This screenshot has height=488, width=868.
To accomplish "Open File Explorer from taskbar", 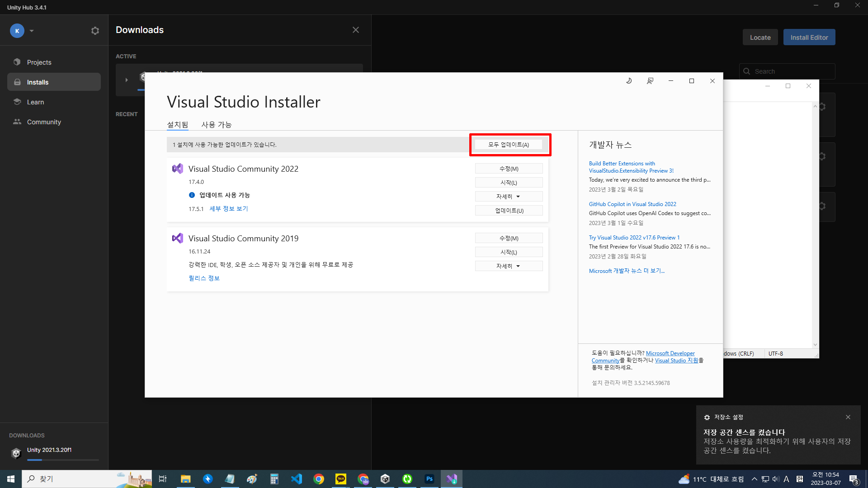I will [185, 479].
